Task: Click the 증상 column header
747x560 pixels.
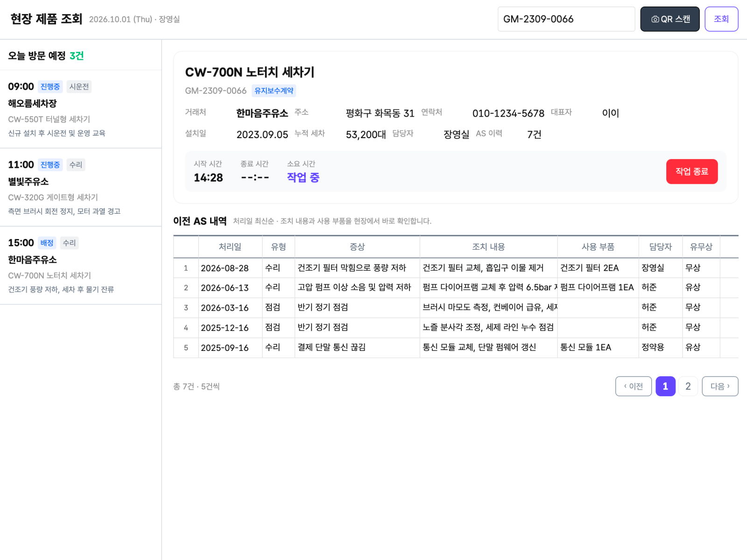Action: pos(357,247)
